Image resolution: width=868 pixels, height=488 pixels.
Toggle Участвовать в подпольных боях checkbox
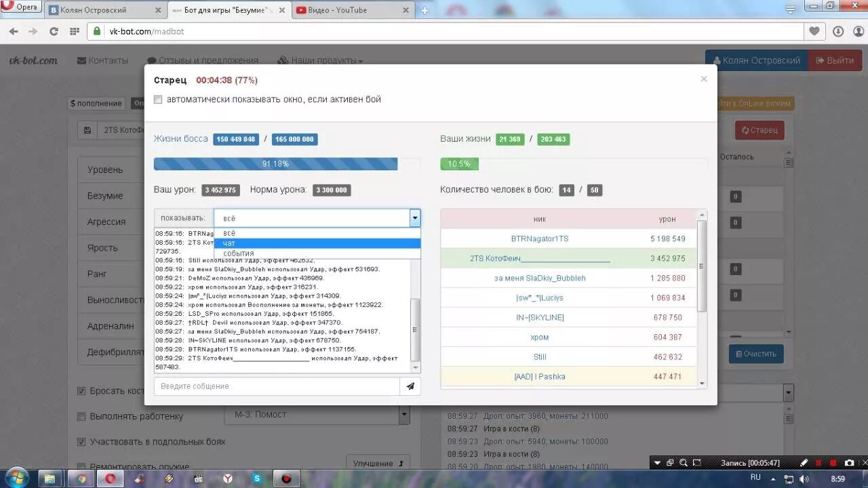(x=81, y=442)
